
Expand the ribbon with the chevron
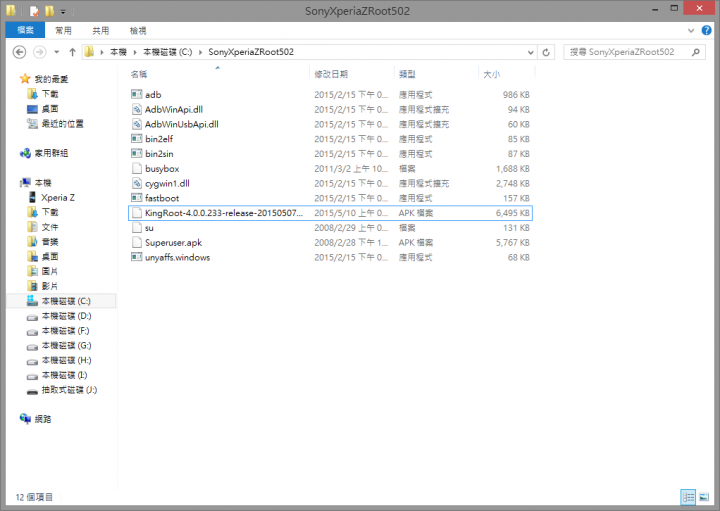click(691, 31)
